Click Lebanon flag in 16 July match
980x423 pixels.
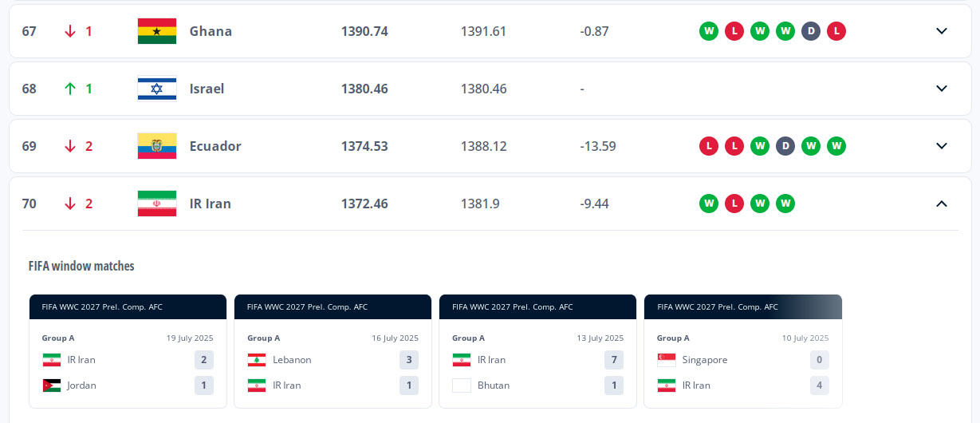[x=257, y=360]
